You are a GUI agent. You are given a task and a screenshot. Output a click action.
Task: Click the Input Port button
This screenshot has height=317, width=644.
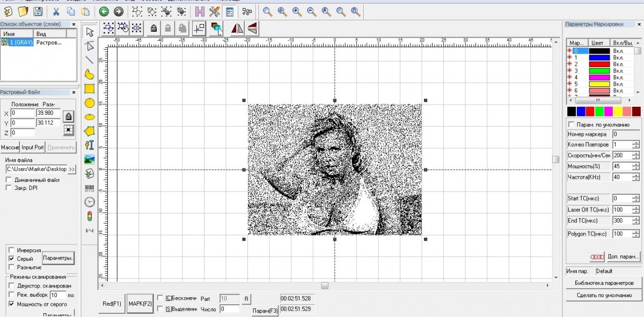(33, 148)
